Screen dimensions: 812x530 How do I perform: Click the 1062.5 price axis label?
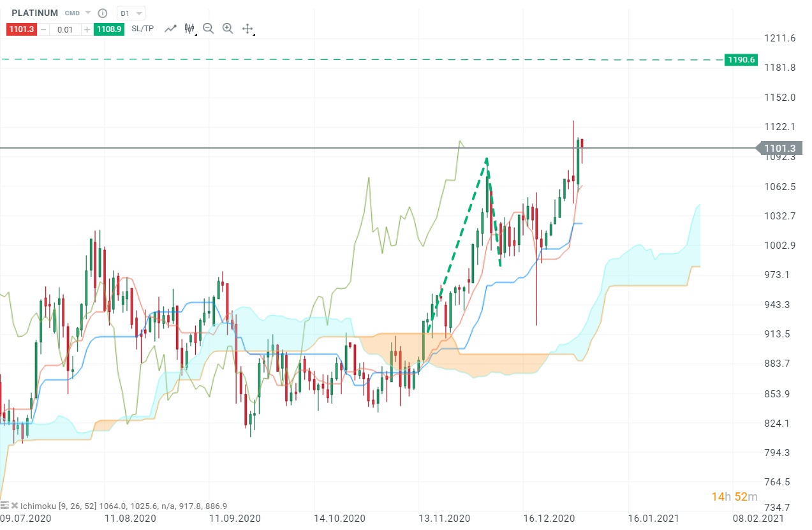point(780,186)
